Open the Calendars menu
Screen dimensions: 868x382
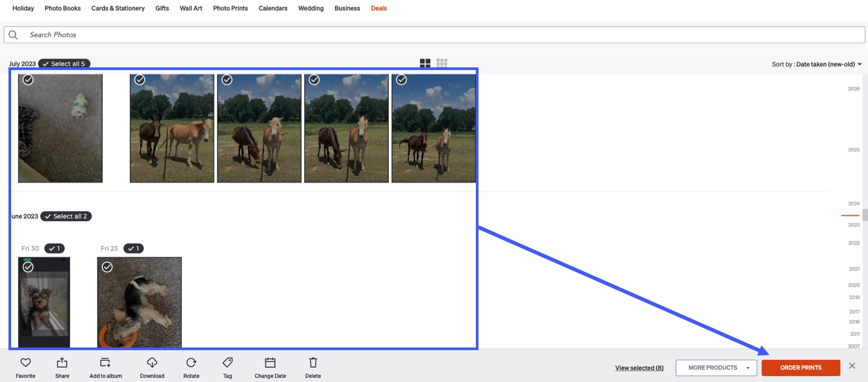pos(273,8)
